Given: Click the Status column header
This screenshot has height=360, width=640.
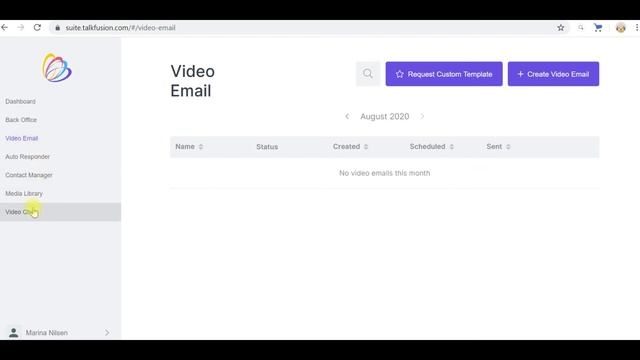Looking at the screenshot, I should click(x=267, y=147).
